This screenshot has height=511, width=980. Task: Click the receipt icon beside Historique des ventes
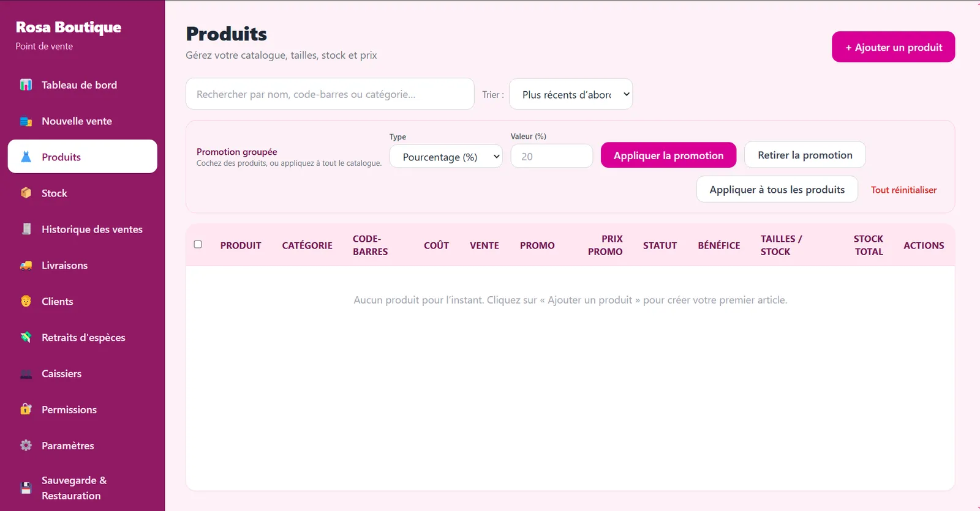click(x=26, y=229)
